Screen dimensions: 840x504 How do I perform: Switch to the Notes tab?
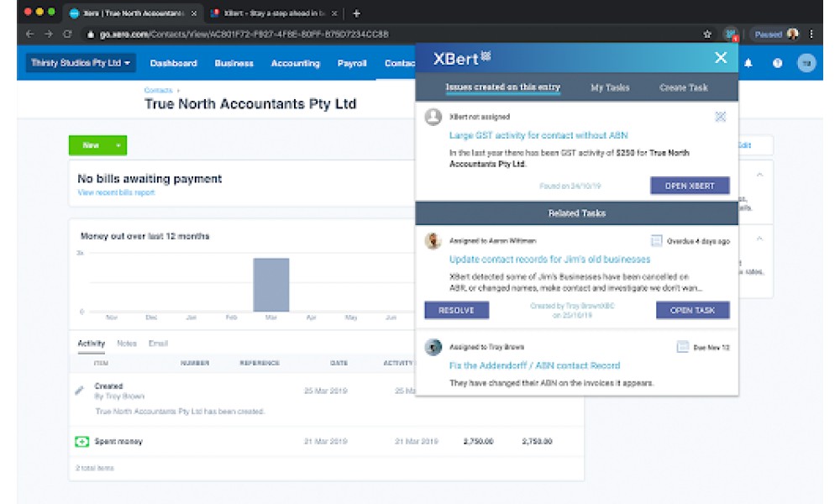(x=127, y=344)
